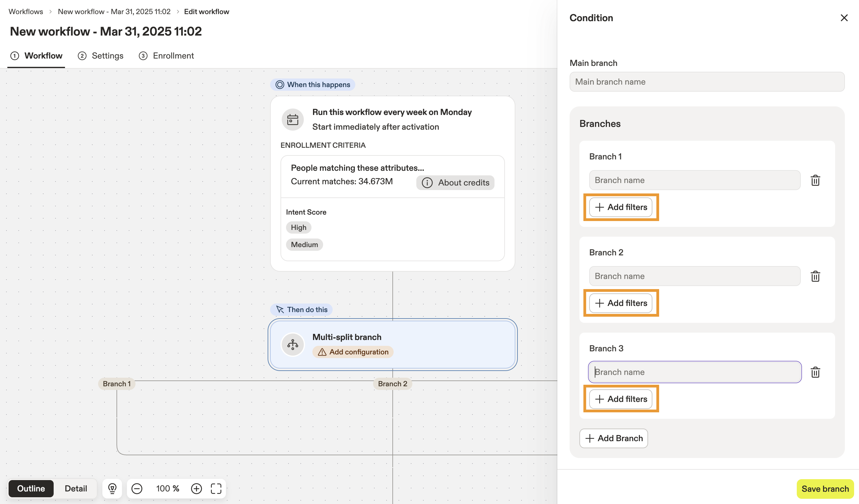Viewport: 859px width, 504px height.
Task: Click the Branch 3 trash icon
Action: point(815,372)
